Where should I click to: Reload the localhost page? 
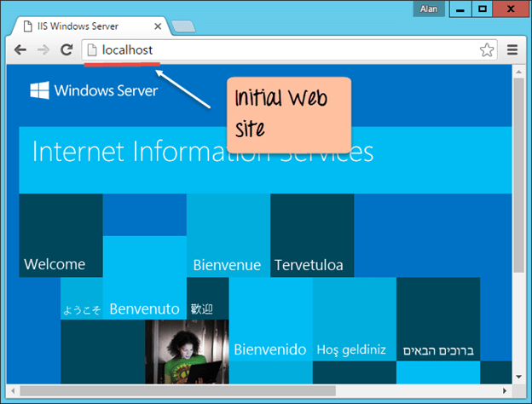click(x=65, y=50)
